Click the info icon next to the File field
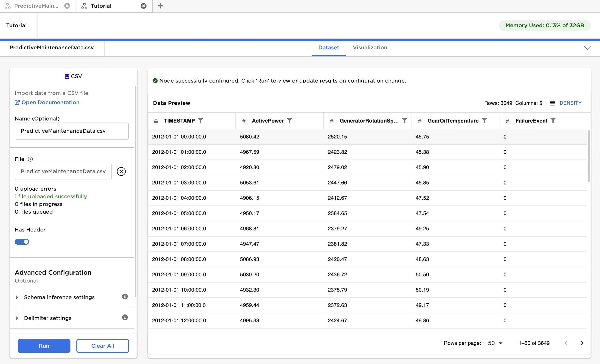The image size is (600, 364). (x=30, y=159)
